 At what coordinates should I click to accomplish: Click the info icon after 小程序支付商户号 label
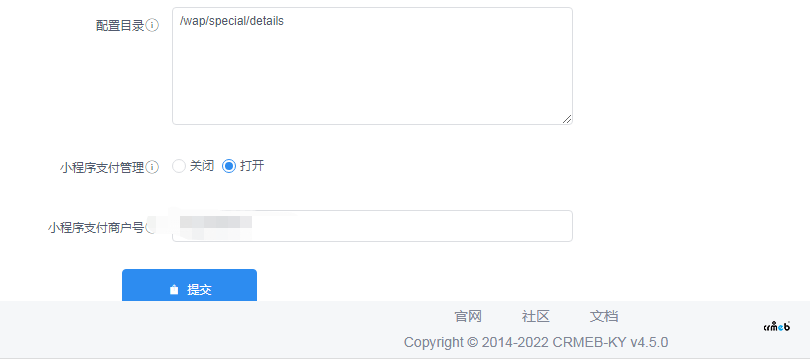[x=150, y=227]
